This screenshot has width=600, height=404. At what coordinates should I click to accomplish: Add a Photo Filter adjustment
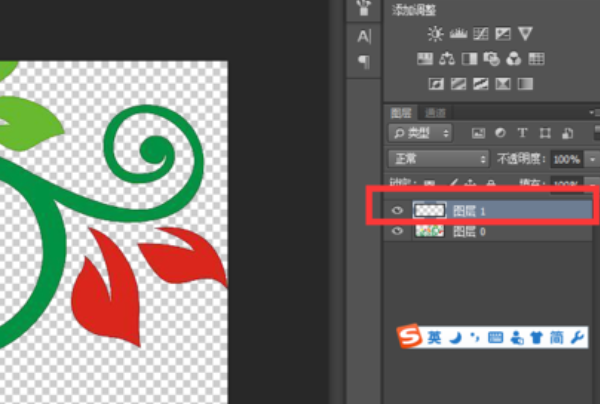pos(492,59)
